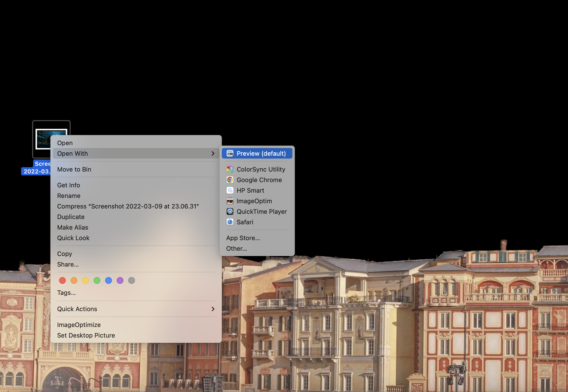This screenshot has height=392, width=568.
Task: Select Get Info from the context menu
Action: tap(68, 185)
